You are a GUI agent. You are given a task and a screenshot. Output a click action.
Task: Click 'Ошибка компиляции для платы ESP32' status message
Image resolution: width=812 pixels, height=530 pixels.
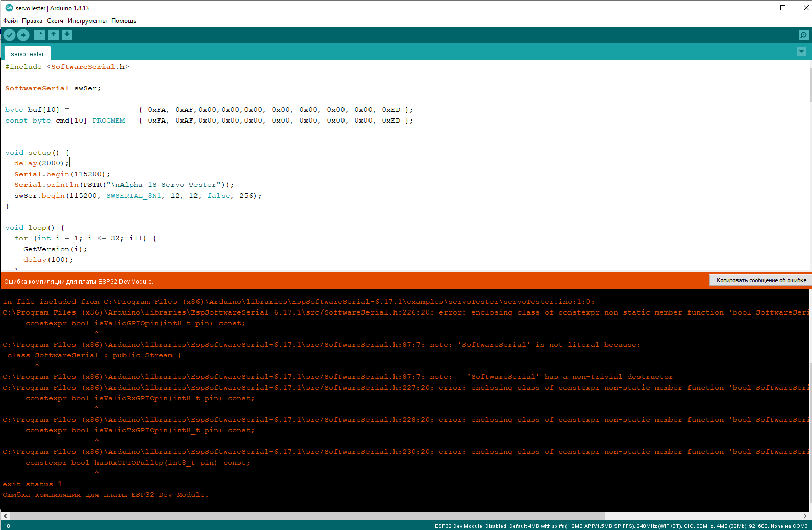79,281
